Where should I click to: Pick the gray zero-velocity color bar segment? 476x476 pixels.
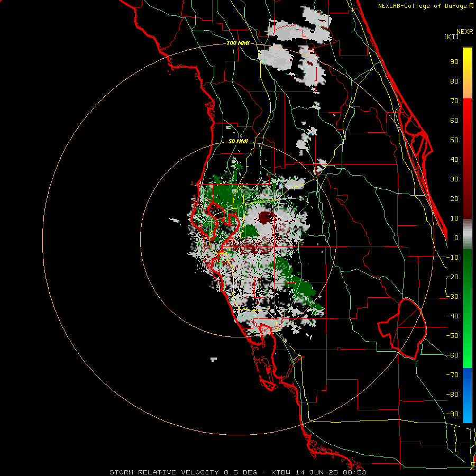[x=467, y=234]
